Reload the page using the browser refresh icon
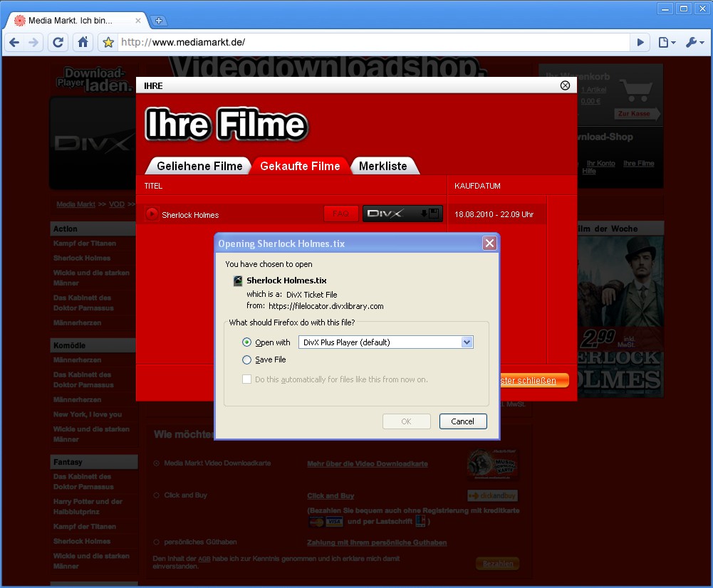 [58, 42]
